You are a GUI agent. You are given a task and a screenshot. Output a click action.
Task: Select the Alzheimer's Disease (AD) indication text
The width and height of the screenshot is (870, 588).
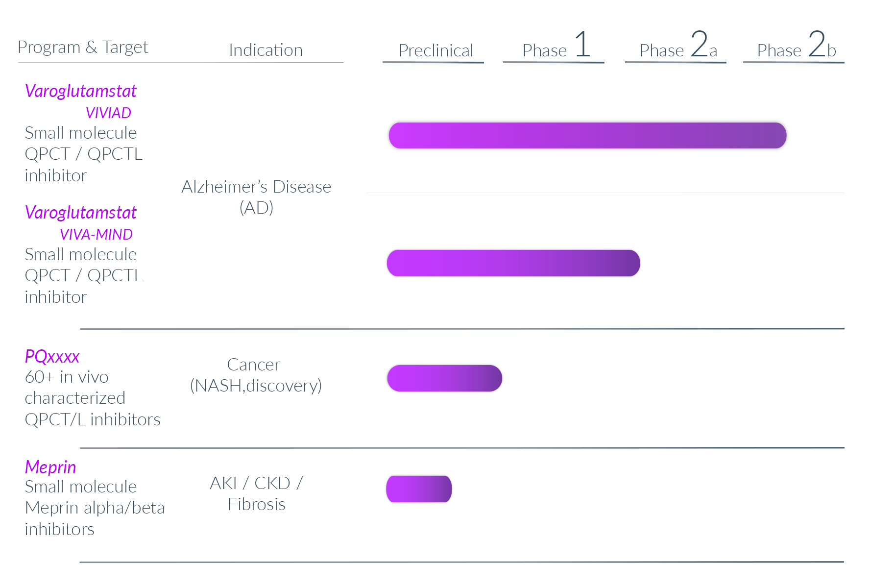pyautogui.click(x=256, y=197)
